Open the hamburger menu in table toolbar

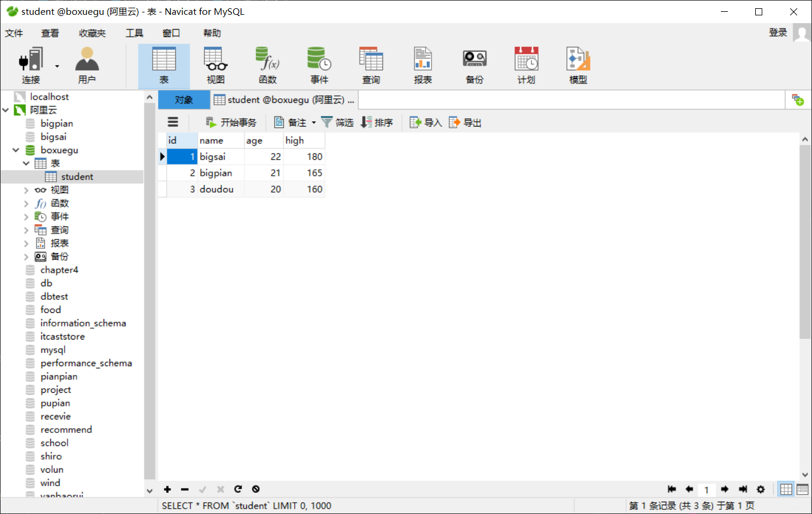point(173,122)
